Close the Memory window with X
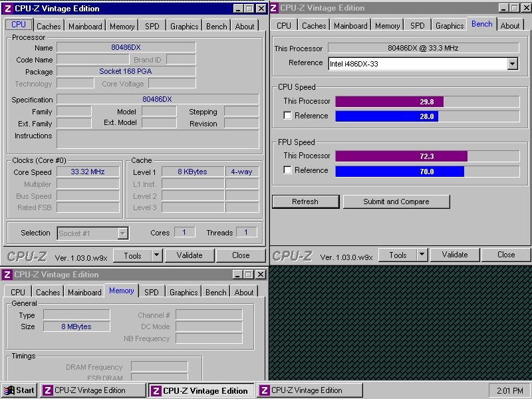Screen dimensions: 532x399 point(260,275)
